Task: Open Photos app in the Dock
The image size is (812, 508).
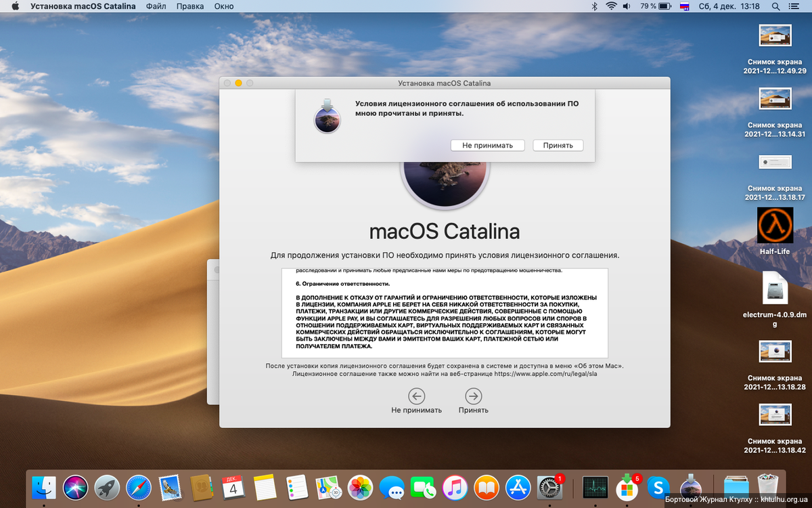Action: point(360,486)
